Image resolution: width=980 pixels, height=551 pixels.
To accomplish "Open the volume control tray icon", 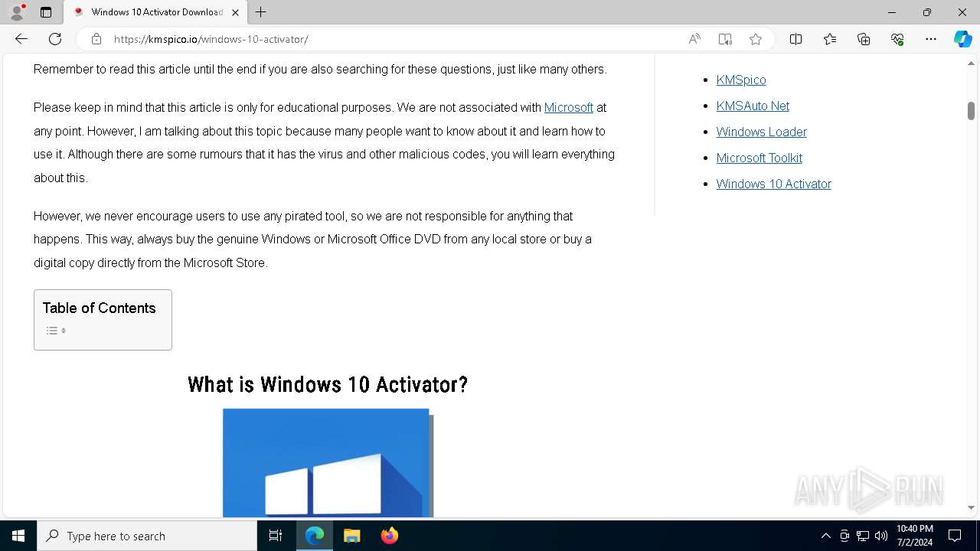I will click(x=881, y=536).
